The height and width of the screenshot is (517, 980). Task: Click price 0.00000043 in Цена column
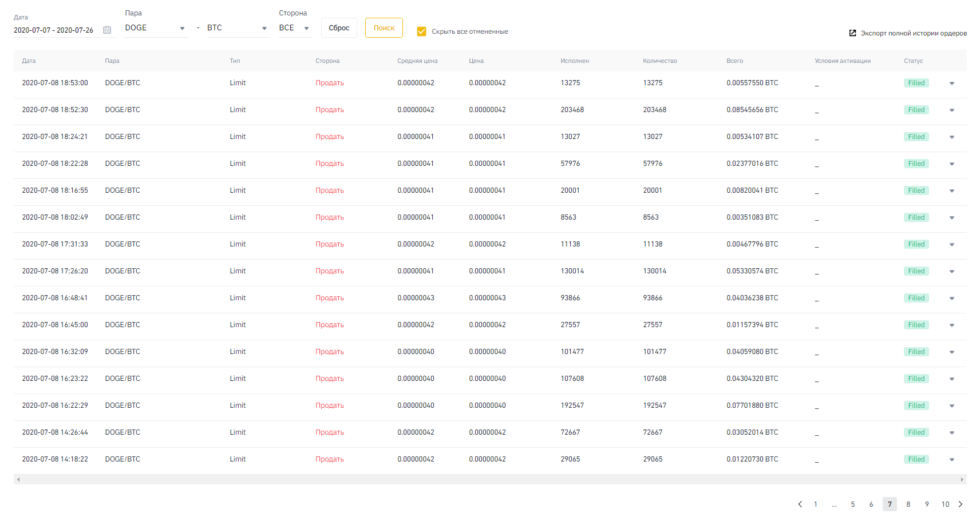487,298
